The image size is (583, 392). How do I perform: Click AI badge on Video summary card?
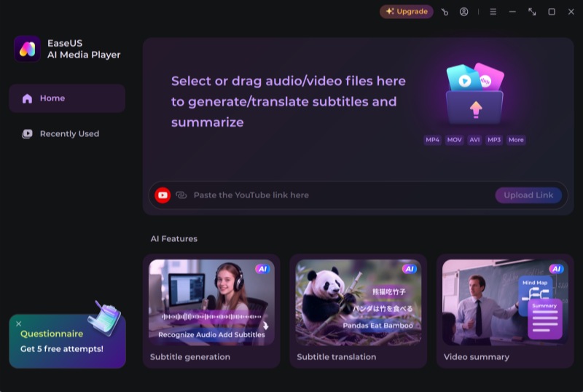(557, 269)
